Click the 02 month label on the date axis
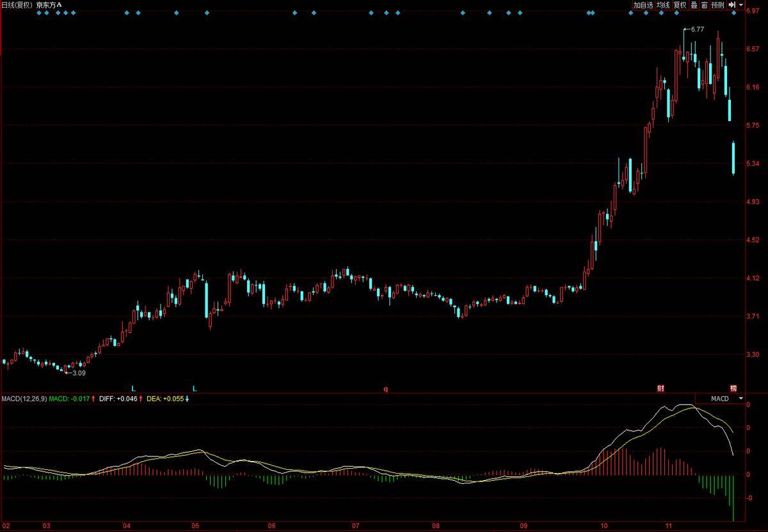The width and height of the screenshot is (768, 532). [x=6, y=526]
